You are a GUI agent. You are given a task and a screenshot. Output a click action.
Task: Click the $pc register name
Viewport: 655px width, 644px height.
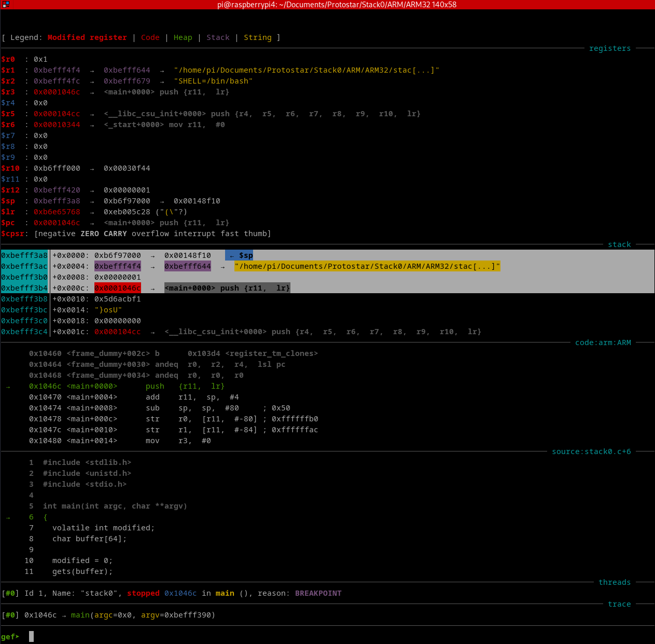tap(8, 223)
